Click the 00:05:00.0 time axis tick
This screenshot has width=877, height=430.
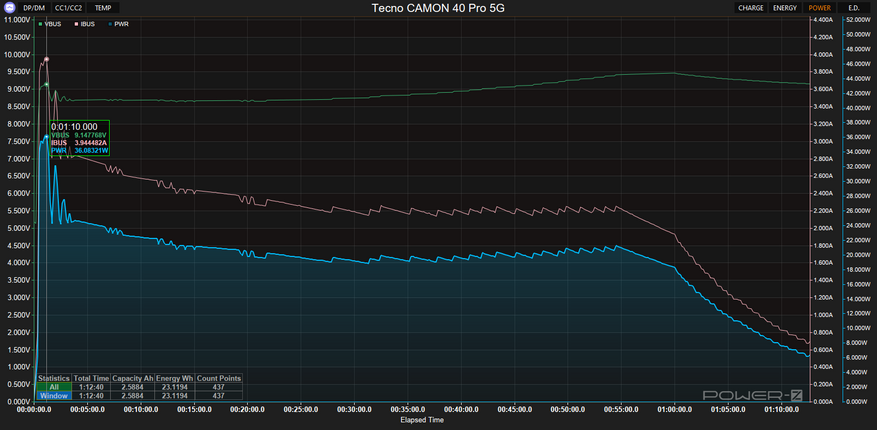click(x=87, y=409)
